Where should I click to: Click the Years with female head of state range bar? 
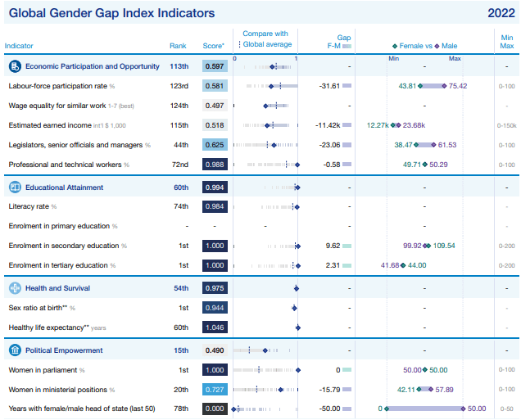tap(425, 409)
